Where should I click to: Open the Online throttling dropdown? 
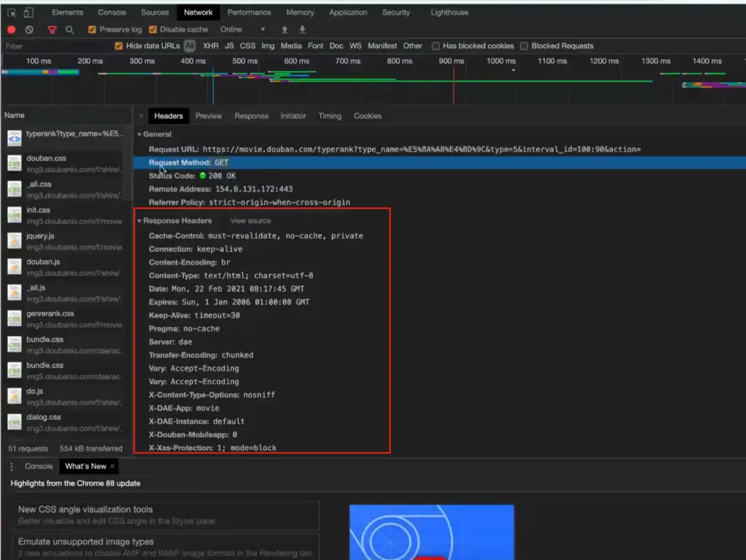pyautogui.click(x=242, y=30)
